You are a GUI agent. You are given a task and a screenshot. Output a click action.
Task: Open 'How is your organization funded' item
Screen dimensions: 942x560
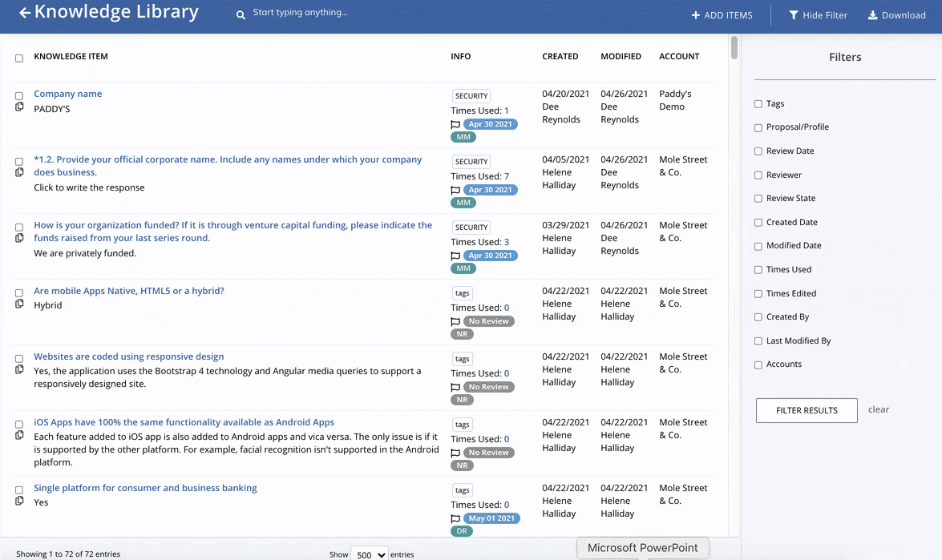coord(232,232)
